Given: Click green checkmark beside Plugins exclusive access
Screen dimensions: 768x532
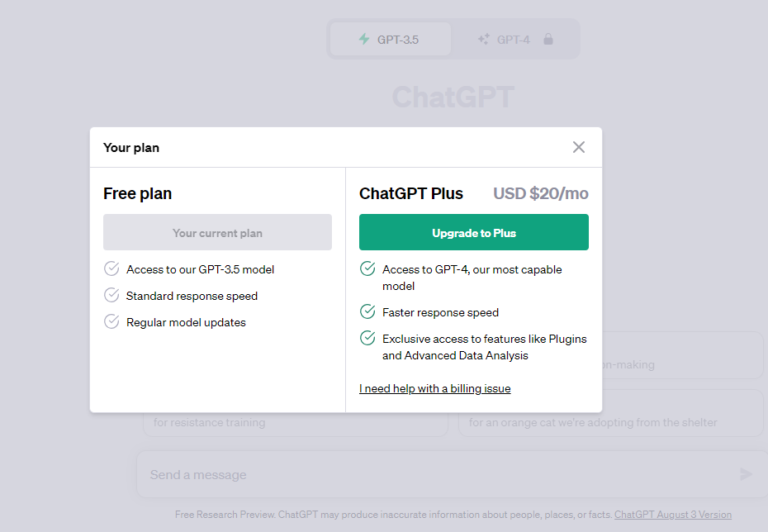Looking at the screenshot, I should point(367,338).
